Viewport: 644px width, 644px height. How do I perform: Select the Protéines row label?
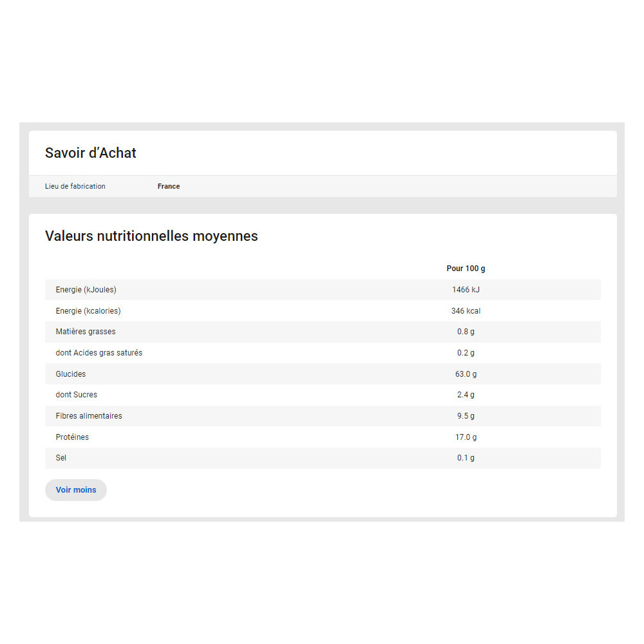[73, 437]
